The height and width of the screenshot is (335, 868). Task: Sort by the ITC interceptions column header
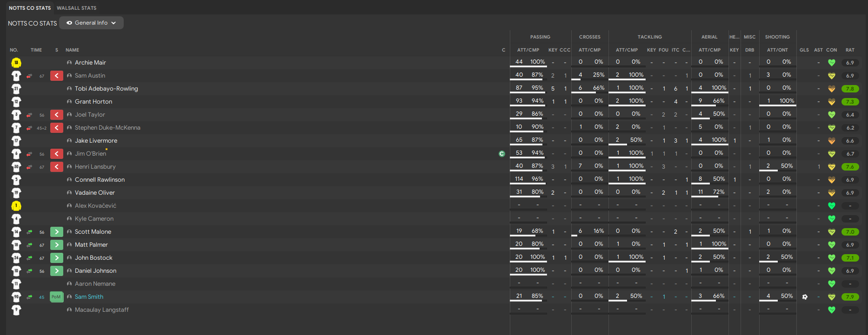point(675,50)
